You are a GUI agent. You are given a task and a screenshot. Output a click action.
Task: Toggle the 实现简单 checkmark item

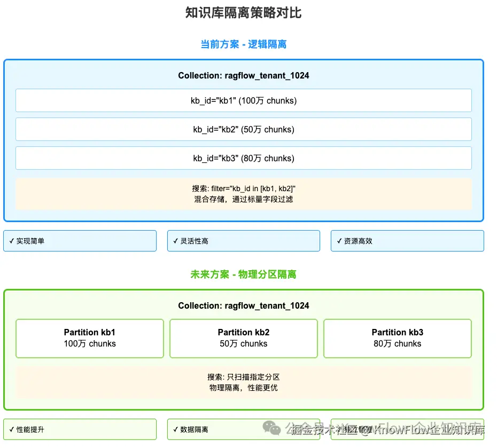point(80,241)
